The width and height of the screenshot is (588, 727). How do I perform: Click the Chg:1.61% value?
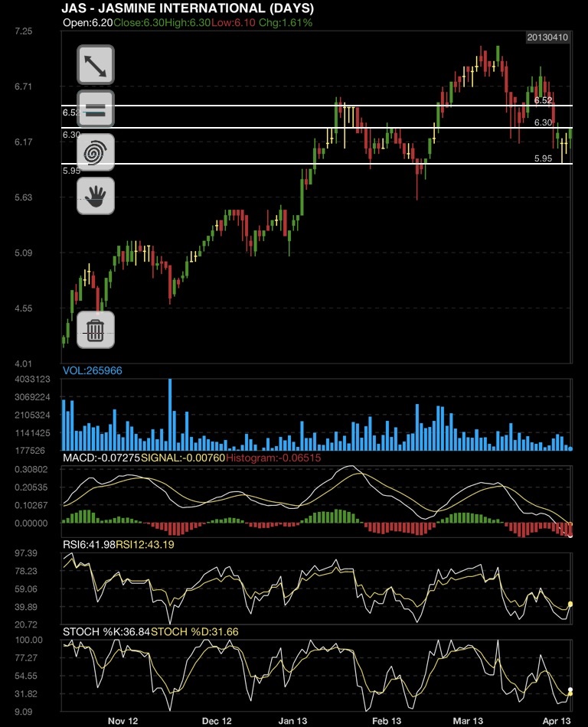pyautogui.click(x=286, y=23)
